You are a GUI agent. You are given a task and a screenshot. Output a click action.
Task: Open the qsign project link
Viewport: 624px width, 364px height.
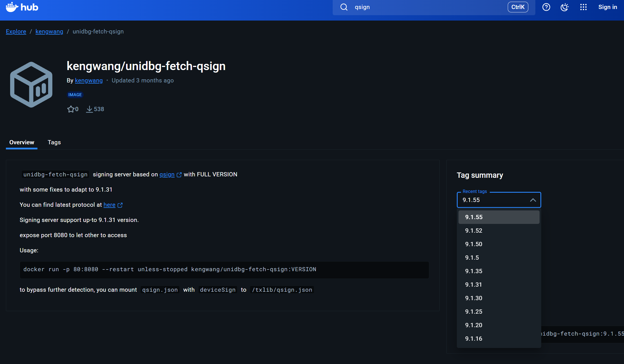(x=167, y=174)
